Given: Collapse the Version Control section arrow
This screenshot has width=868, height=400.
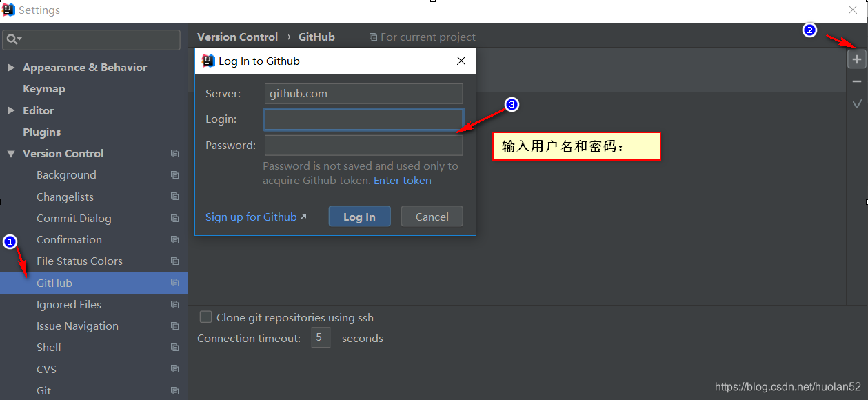Looking at the screenshot, I should click(x=10, y=154).
